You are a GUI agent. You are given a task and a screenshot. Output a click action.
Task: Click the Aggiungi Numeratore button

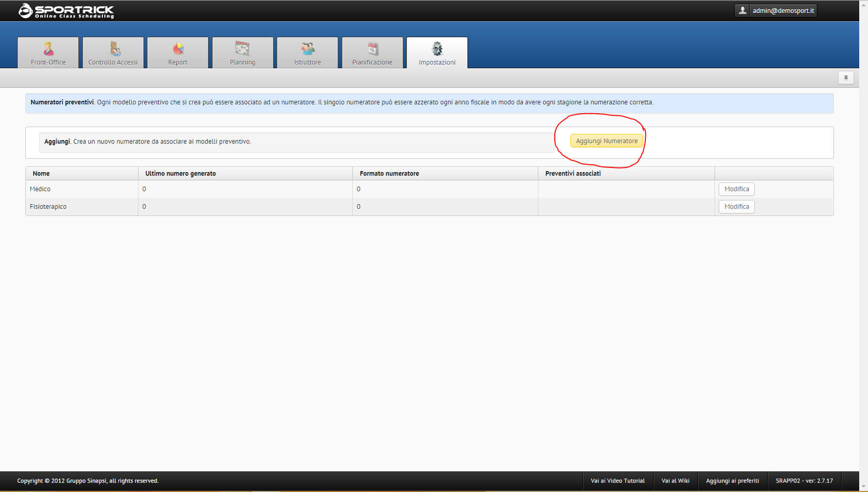pos(607,141)
